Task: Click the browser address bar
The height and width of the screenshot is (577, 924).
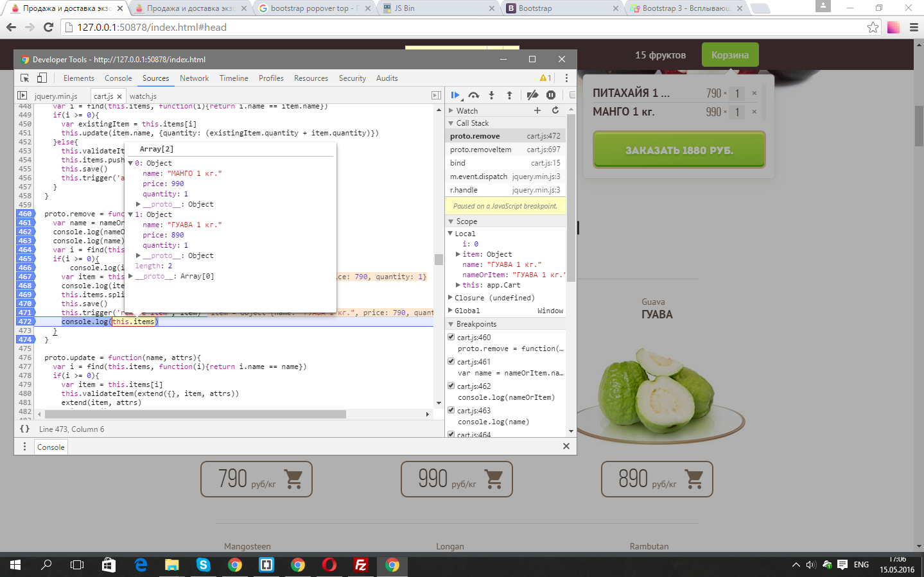Action: (462, 28)
